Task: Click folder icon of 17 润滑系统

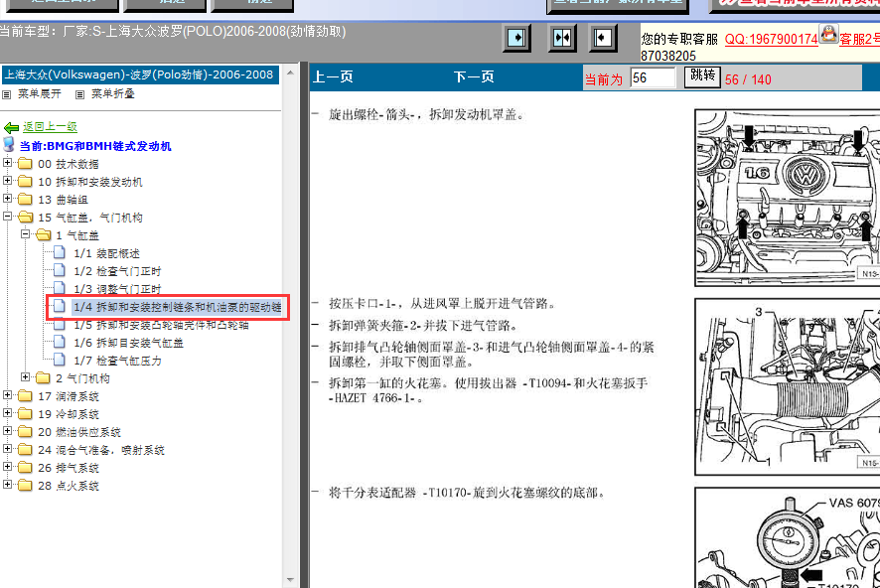Action: point(25,396)
